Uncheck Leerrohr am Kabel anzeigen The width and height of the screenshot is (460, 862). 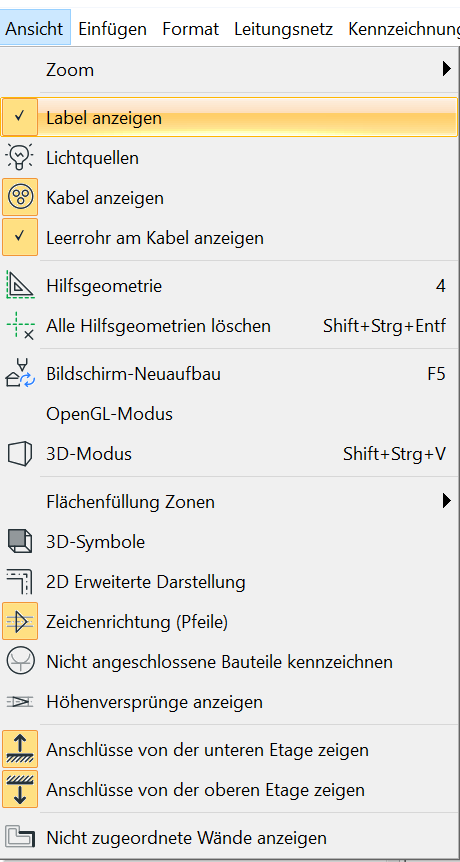[20, 237]
